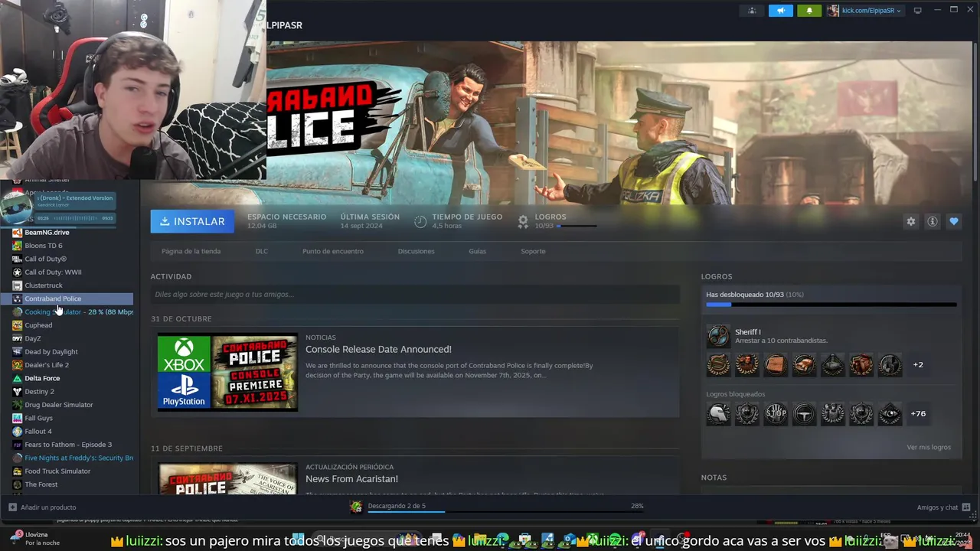980x551 pixels.
Task: Select Call of Duty® in the library
Action: pyautogui.click(x=45, y=259)
